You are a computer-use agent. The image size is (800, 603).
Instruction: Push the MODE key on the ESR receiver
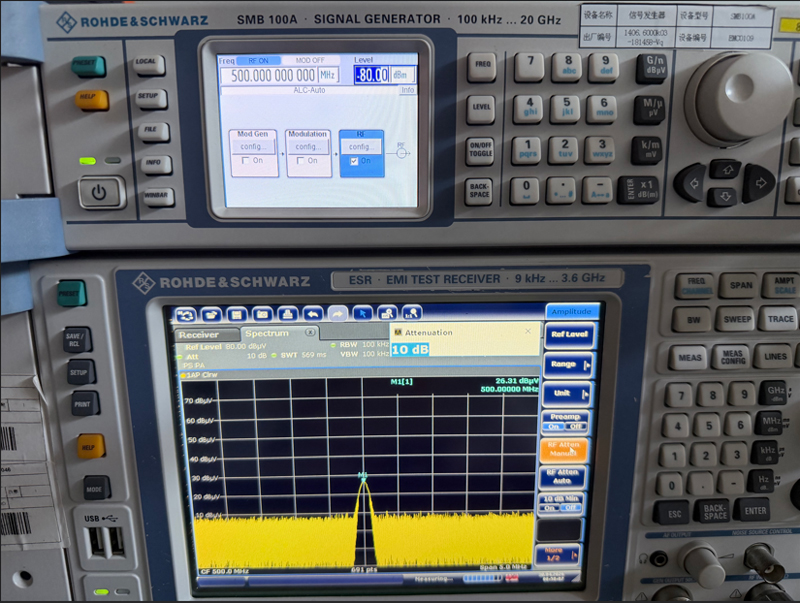coord(96,488)
